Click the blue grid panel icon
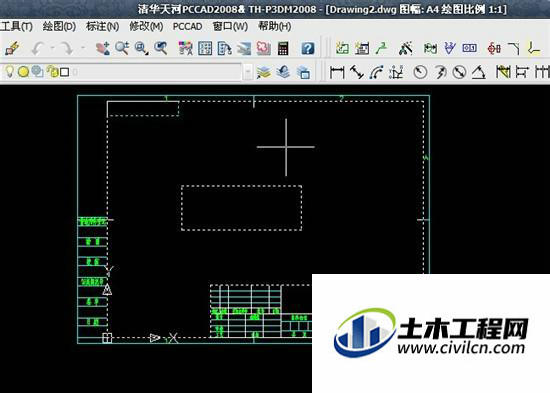 205,48
